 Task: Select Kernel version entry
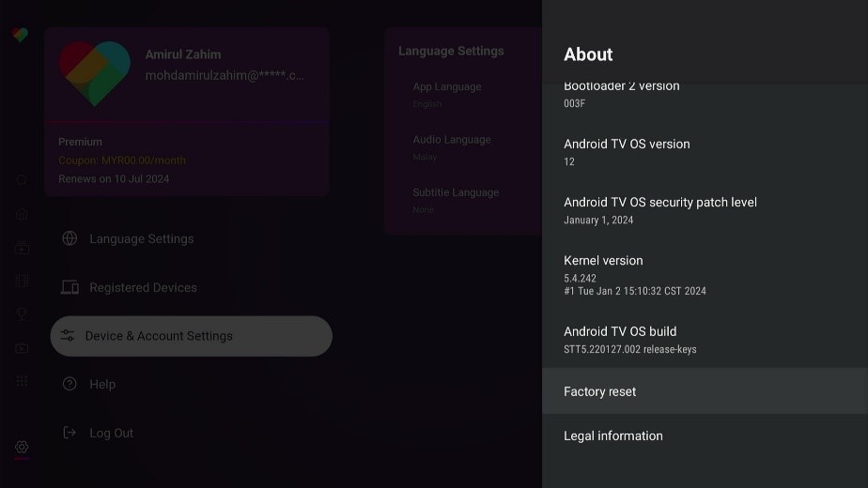705,275
